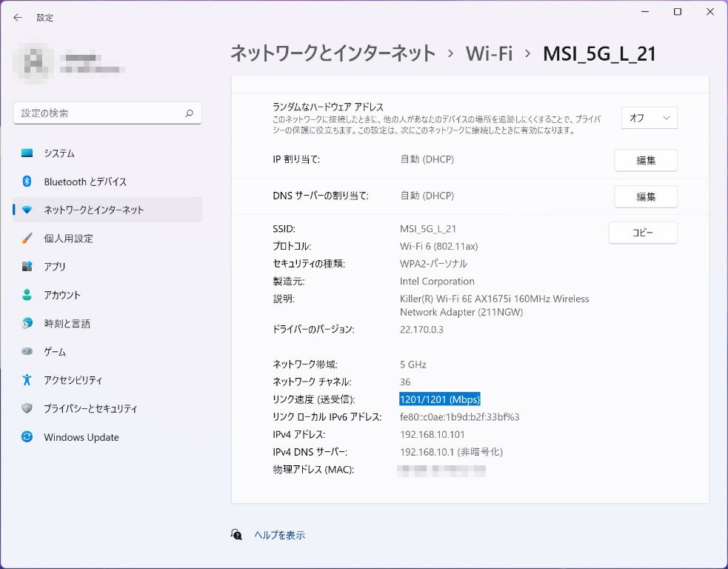This screenshot has height=569, width=728.
Task: Edit the IP assignment setting
Action: coord(645,160)
